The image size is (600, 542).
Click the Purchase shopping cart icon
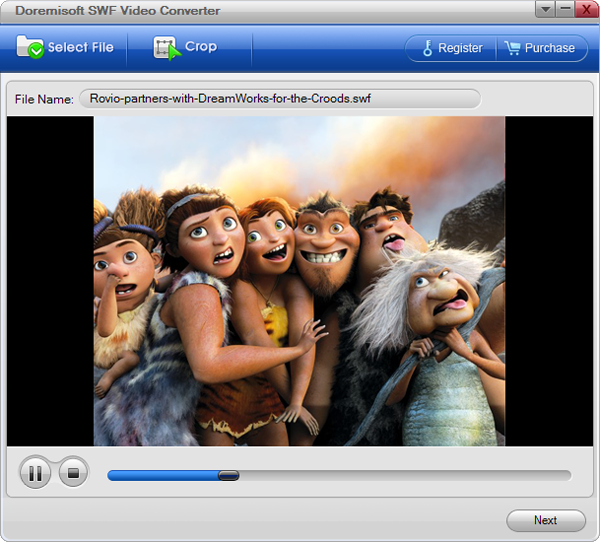pos(512,48)
